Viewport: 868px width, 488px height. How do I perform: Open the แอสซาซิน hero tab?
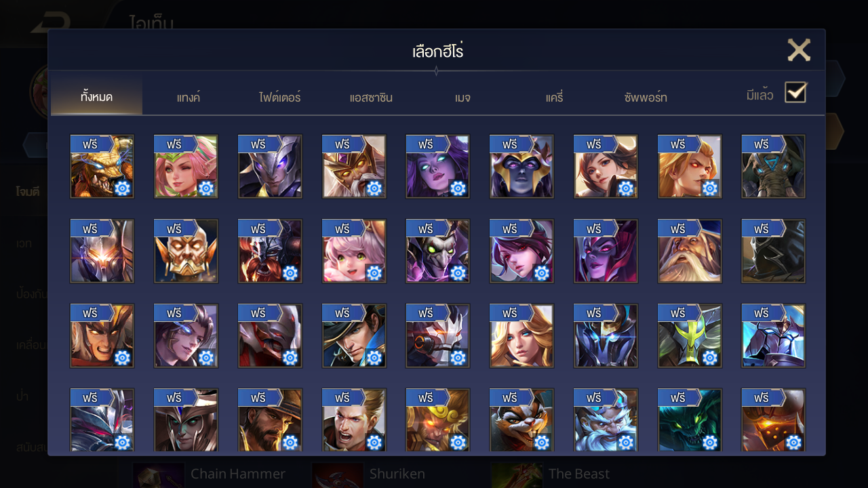click(x=371, y=98)
